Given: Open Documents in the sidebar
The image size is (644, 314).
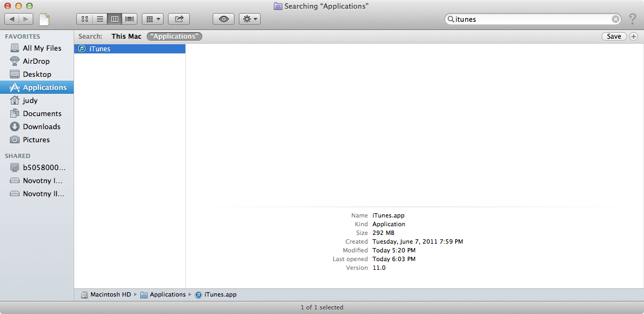Looking at the screenshot, I should tap(37, 114).
